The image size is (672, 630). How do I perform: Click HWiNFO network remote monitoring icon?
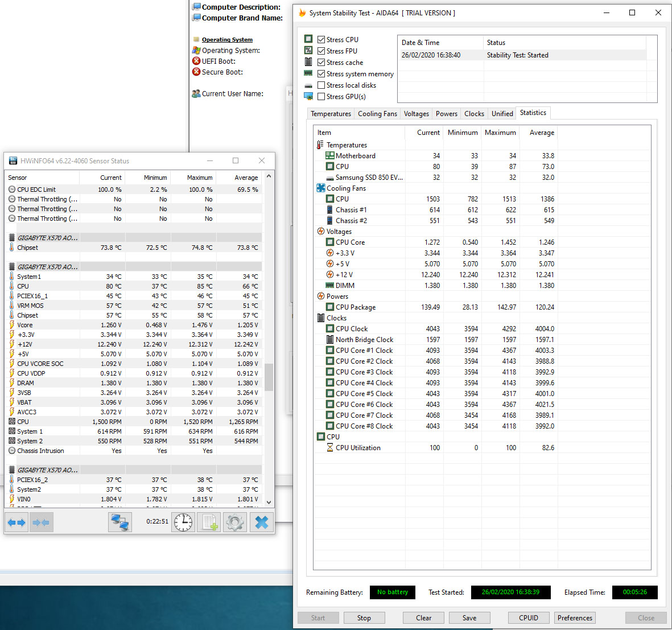point(120,522)
